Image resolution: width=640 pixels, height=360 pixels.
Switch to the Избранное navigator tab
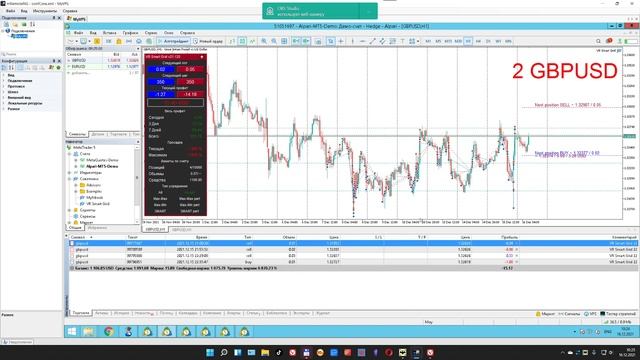(97, 228)
